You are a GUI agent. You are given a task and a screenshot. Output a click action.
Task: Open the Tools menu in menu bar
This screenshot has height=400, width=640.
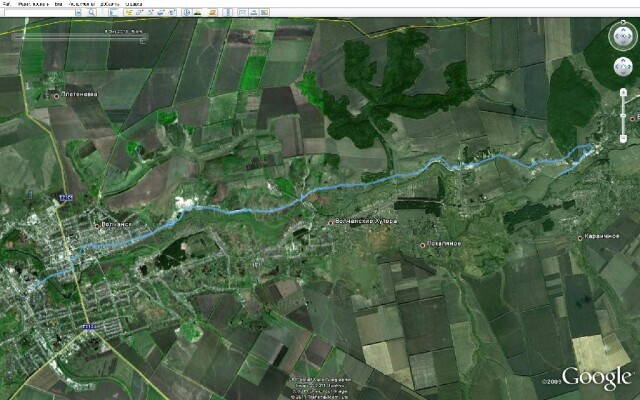click(x=82, y=4)
